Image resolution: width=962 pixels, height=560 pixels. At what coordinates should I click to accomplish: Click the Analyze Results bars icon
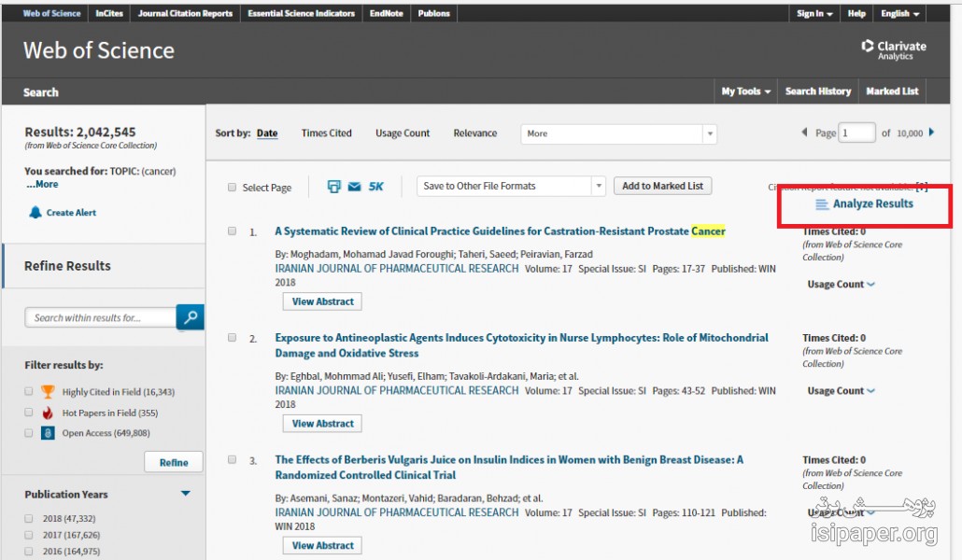pos(822,204)
